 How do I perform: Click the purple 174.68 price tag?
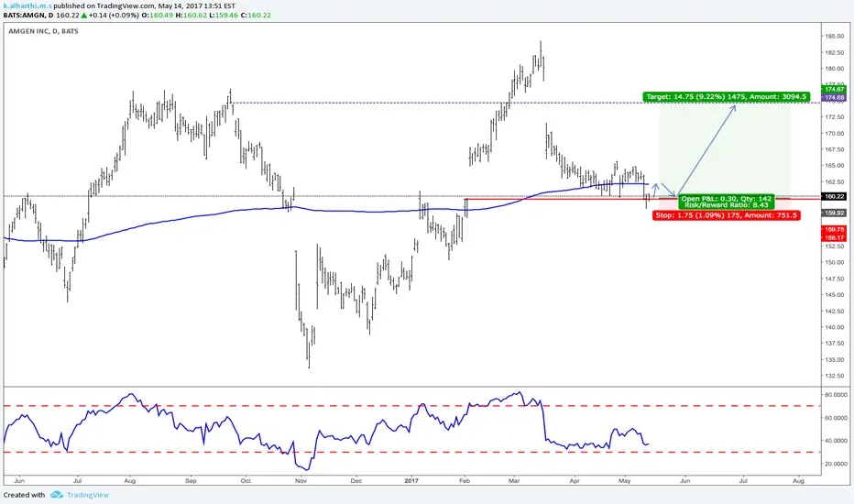tap(834, 97)
